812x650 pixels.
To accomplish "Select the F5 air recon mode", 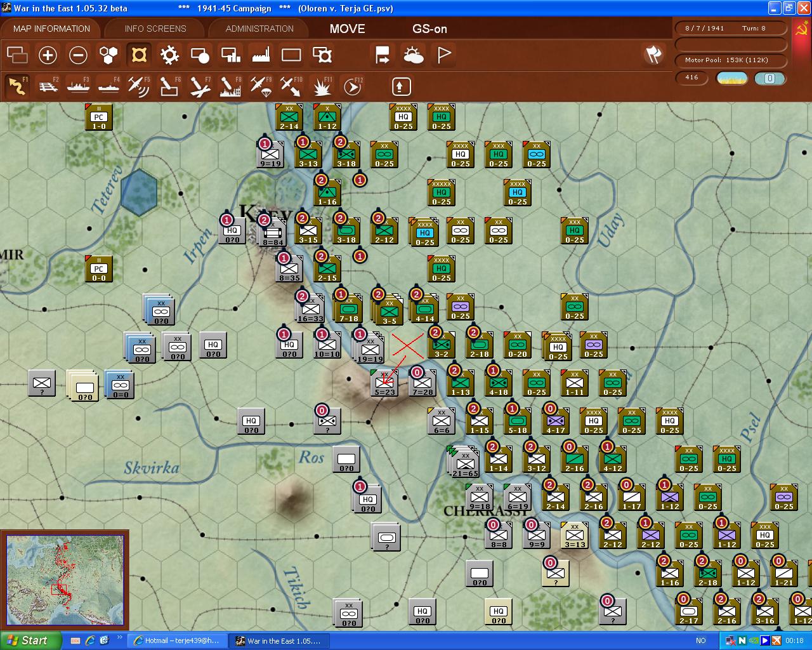I will tap(138, 86).
